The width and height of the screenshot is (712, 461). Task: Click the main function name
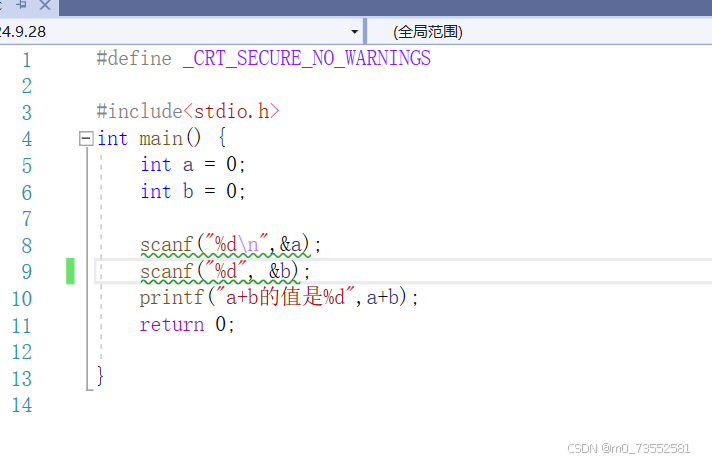tap(161, 139)
